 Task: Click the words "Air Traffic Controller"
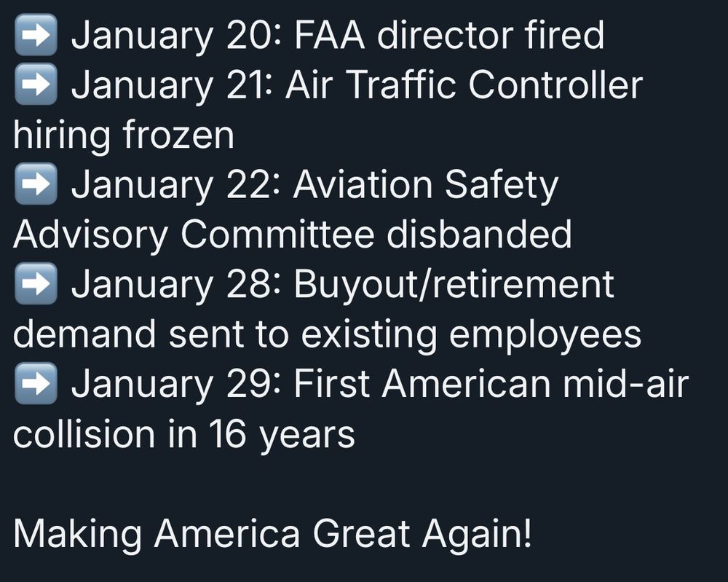tap(464, 84)
